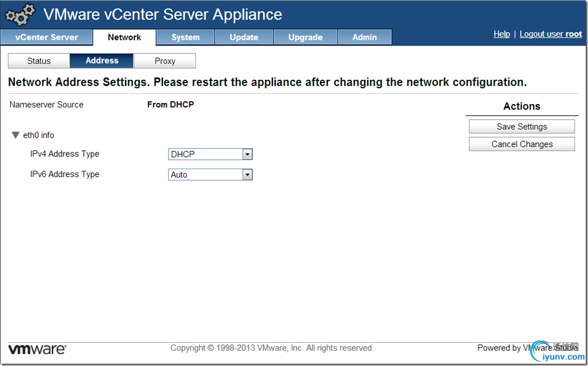Select the Network tab
588x366 pixels.
124,37
